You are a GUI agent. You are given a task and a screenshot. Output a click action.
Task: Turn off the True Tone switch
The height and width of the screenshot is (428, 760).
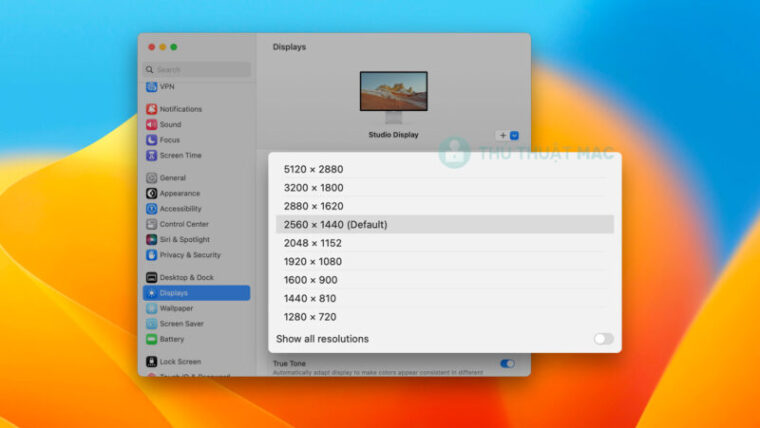507,364
